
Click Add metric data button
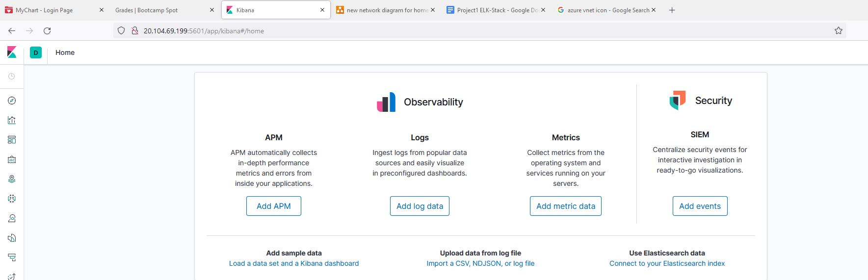point(565,206)
